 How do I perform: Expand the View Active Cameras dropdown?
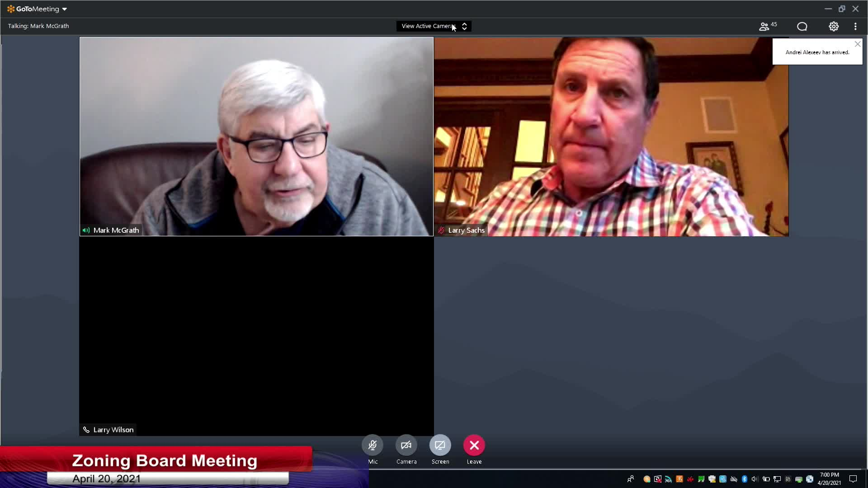(434, 26)
